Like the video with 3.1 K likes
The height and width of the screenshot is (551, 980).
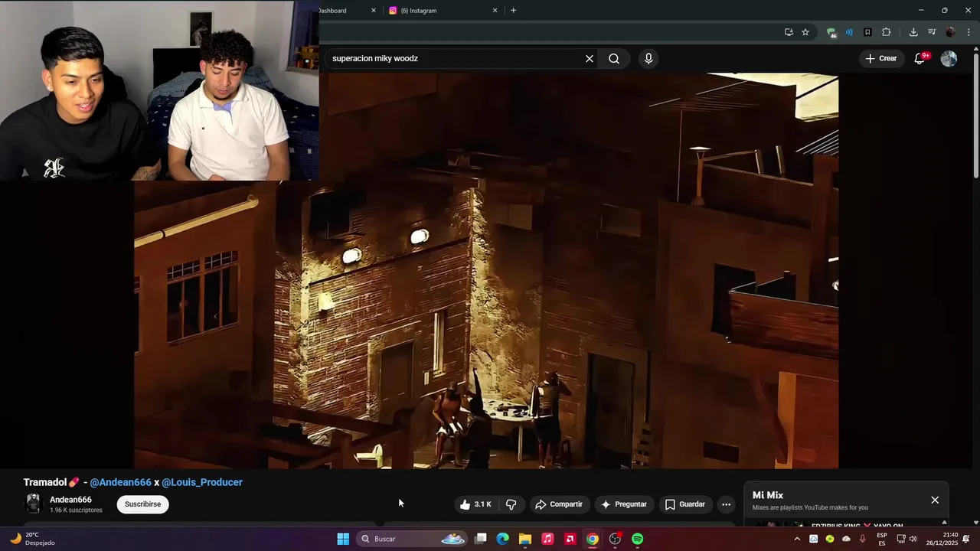coord(475,504)
